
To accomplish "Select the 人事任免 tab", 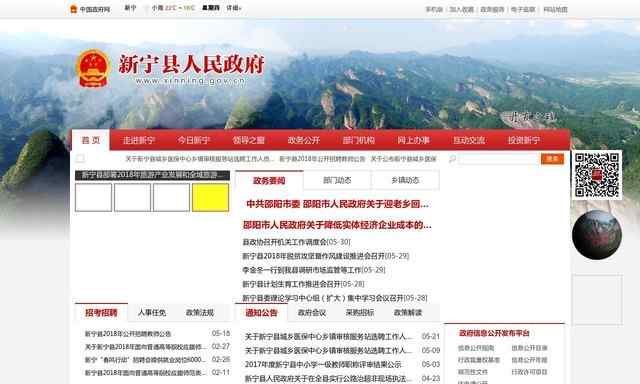I will point(152,313).
